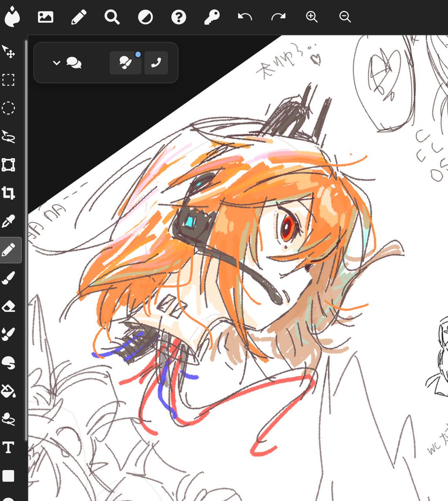448x501 pixels.
Task: Select the elliptical selection tool
Action: tap(8, 108)
